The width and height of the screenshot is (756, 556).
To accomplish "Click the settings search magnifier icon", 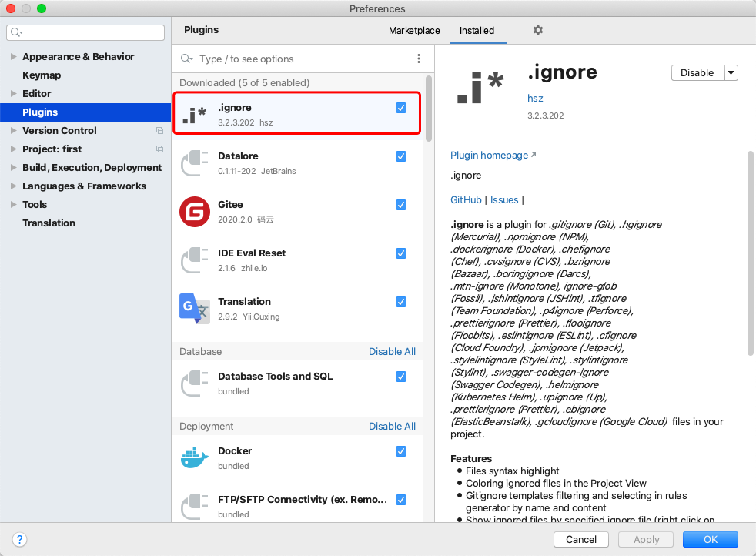I will coord(16,32).
